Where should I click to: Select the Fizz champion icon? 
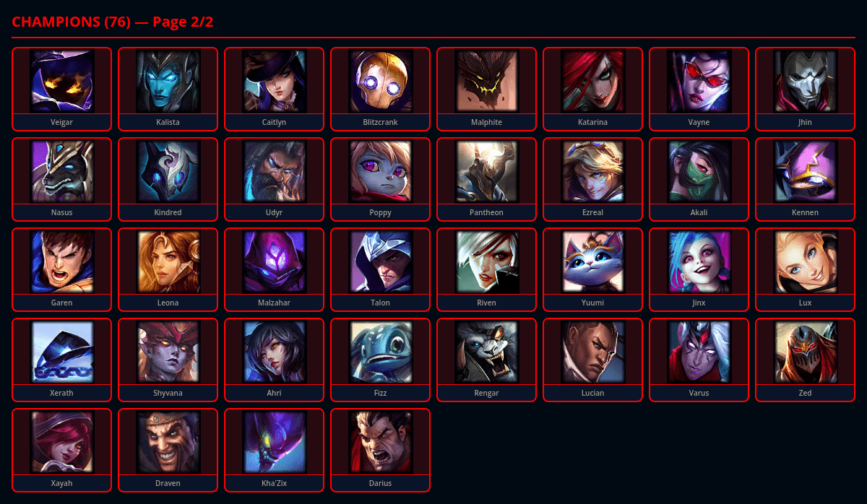pyautogui.click(x=380, y=352)
